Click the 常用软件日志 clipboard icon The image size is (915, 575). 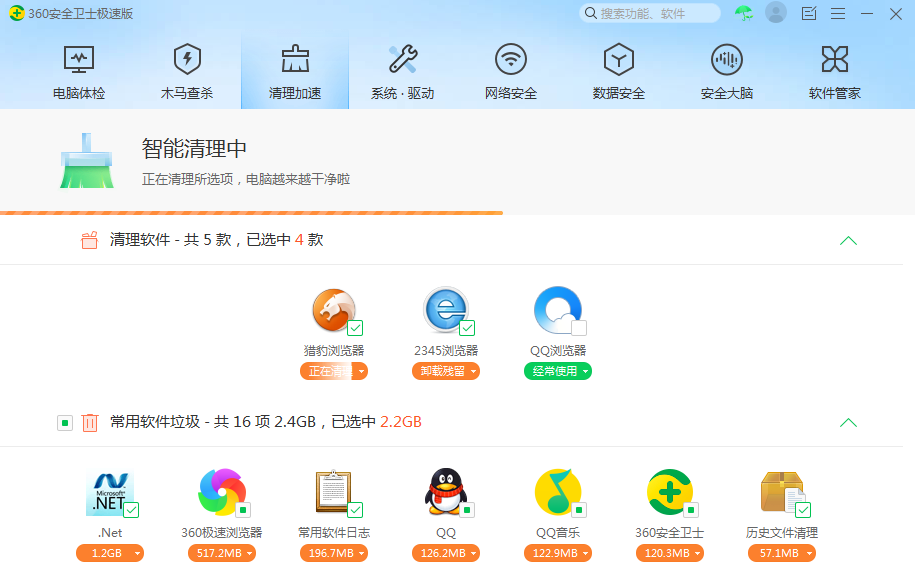[x=333, y=492]
